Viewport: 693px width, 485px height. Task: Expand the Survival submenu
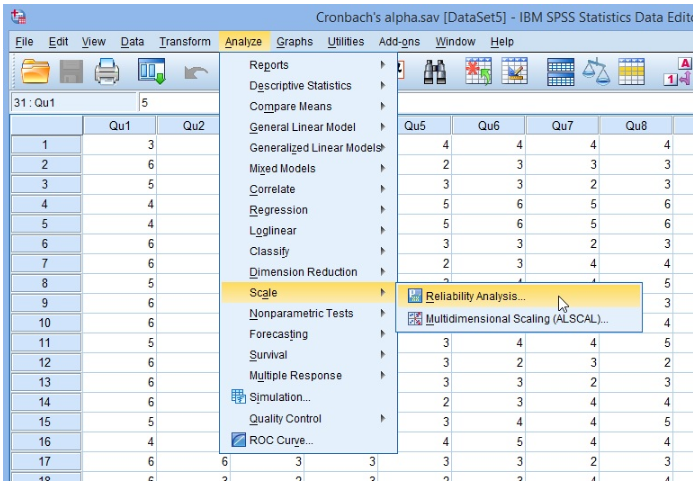click(x=308, y=355)
